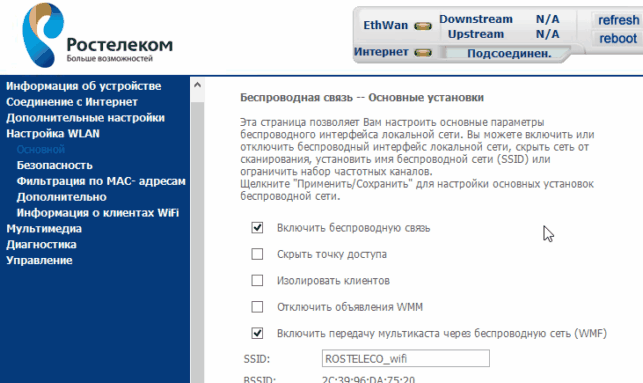Viewport: 643px width, 383px height.
Task: Open the Дополнительно WLAN submenu
Action: [x=62, y=197]
